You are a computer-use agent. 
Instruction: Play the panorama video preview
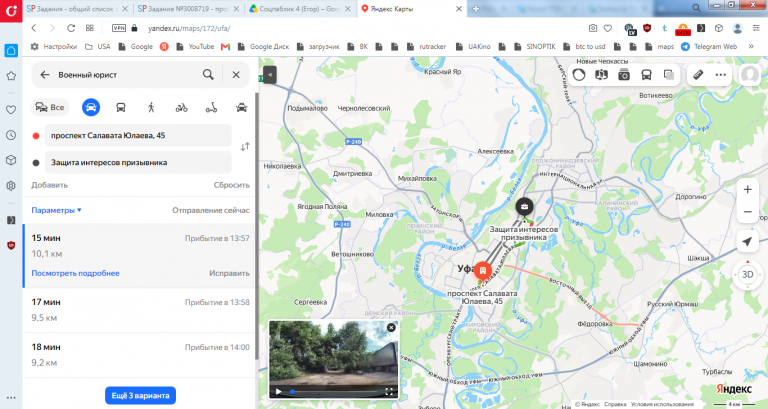click(x=278, y=391)
